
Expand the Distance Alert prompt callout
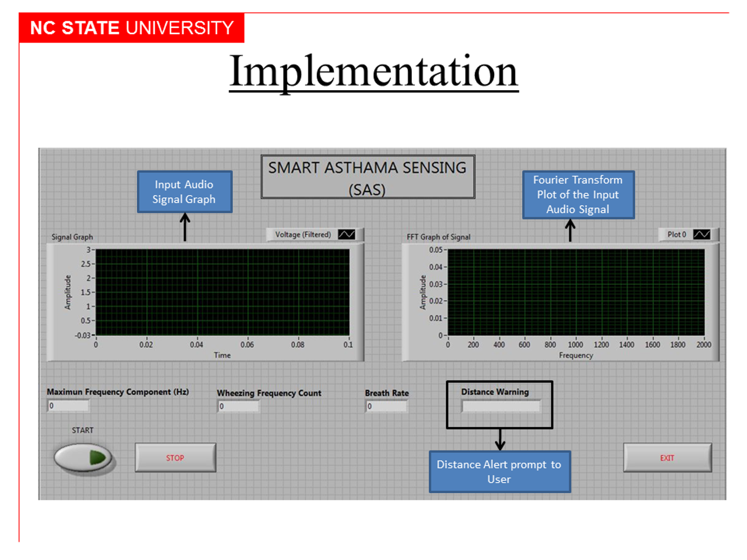[499, 472]
